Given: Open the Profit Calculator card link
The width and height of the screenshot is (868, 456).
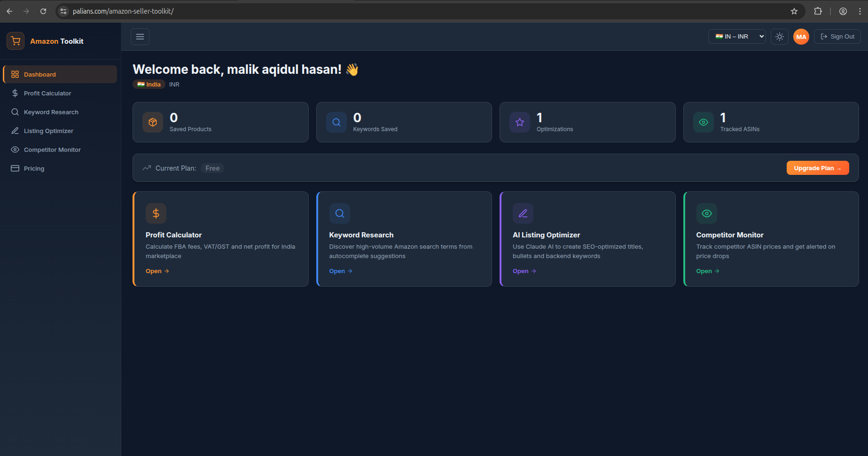Looking at the screenshot, I should click(x=157, y=271).
